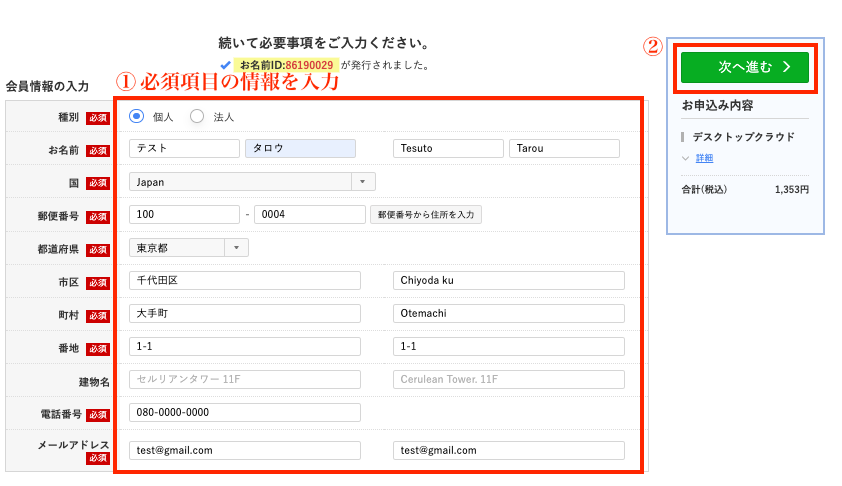This screenshot has width=842, height=486.
Task: Click the 次へ進む green button
Action: (745, 67)
